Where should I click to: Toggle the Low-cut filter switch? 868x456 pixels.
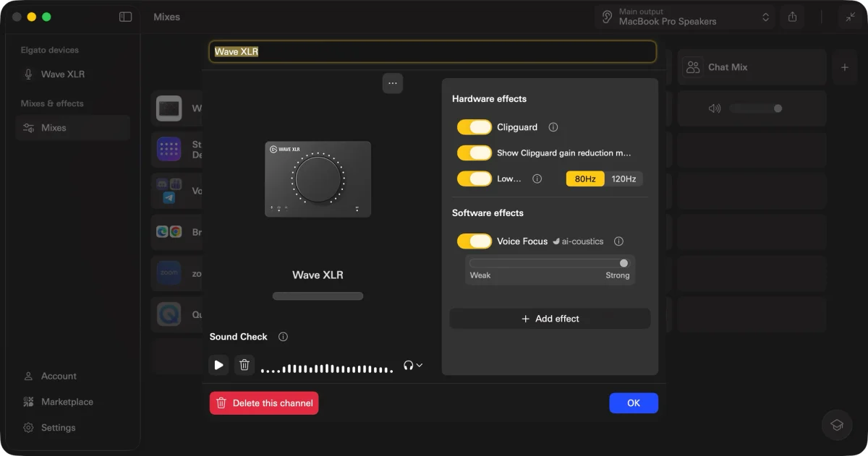point(475,178)
